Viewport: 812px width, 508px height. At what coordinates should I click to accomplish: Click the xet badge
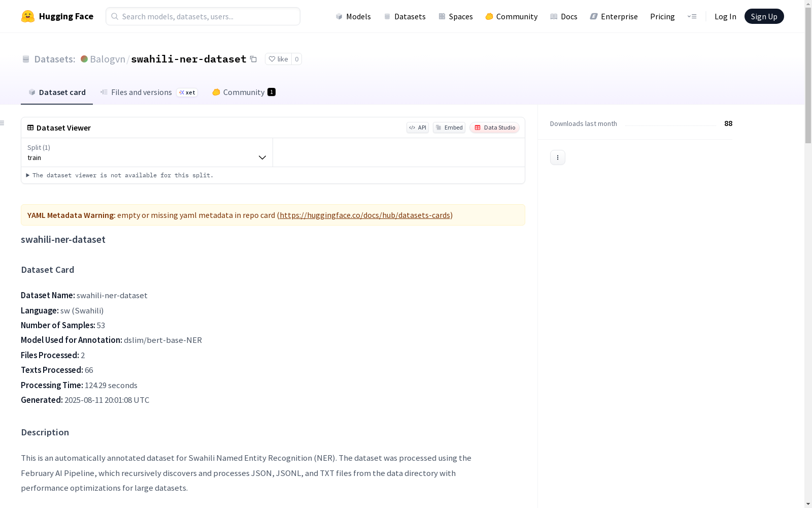pyautogui.click(x=187, y=92)
